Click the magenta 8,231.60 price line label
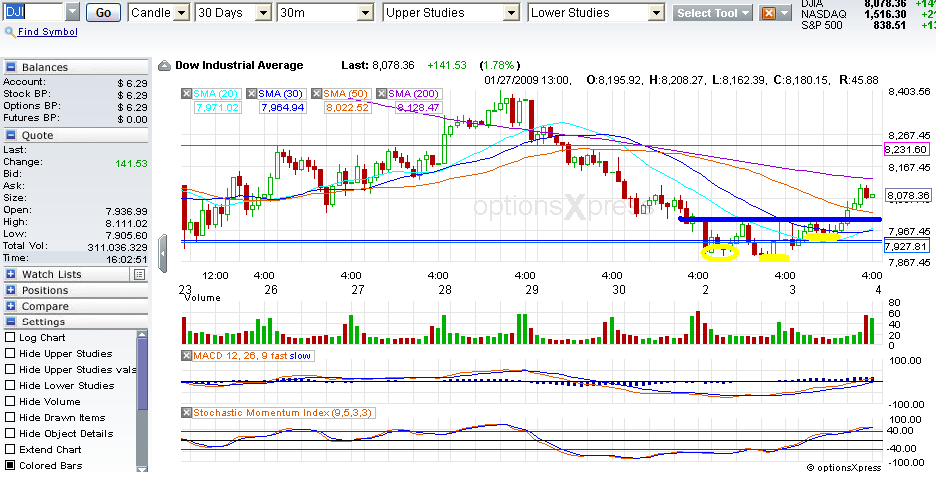936x477 pixels. point(906,150)
